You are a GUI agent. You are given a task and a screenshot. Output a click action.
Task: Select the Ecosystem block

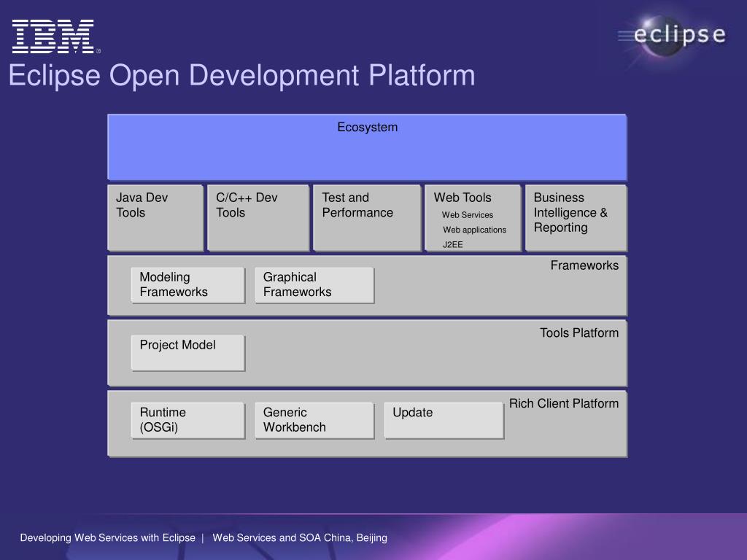[367, 147]
